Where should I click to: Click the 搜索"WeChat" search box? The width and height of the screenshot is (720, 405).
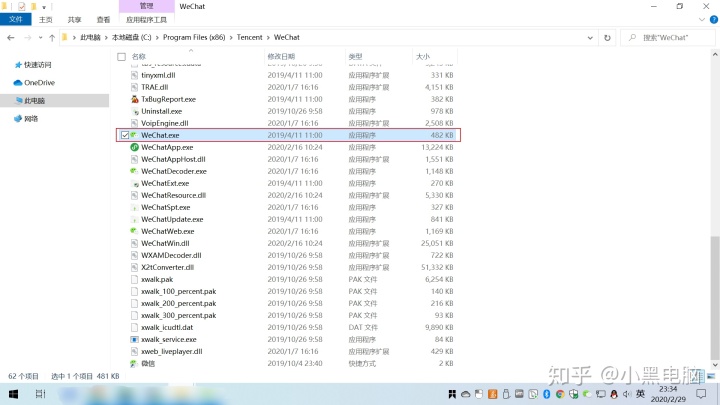668,38
